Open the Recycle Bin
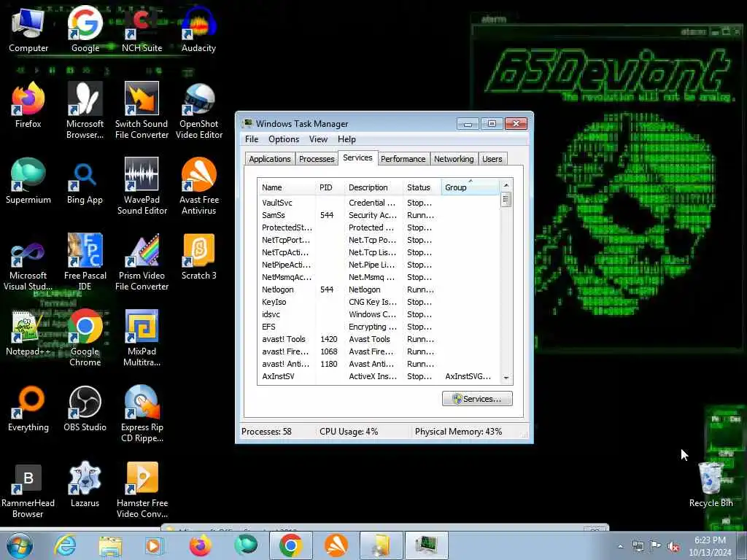Viewport: 747px width, 560px height. pos(711,484)
